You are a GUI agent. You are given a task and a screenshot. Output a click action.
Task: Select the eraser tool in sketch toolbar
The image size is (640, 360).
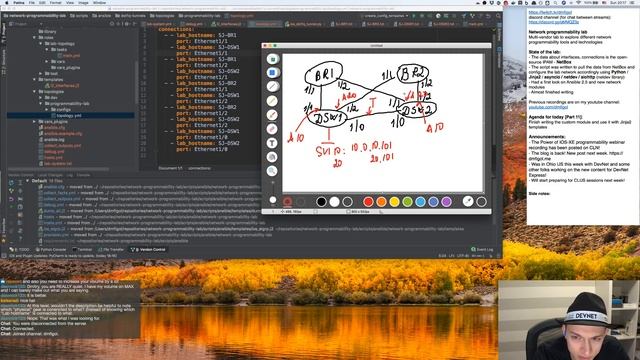273,129
